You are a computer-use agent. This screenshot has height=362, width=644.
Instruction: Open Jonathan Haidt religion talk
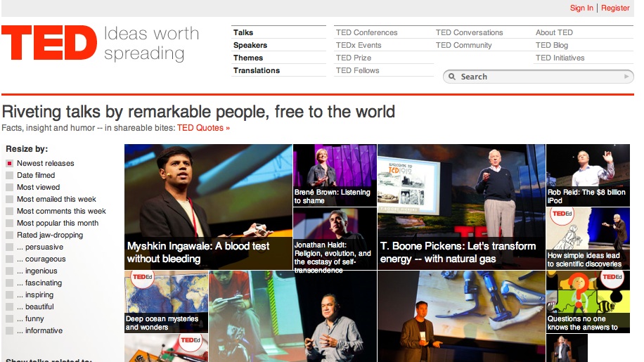point(335,238)
